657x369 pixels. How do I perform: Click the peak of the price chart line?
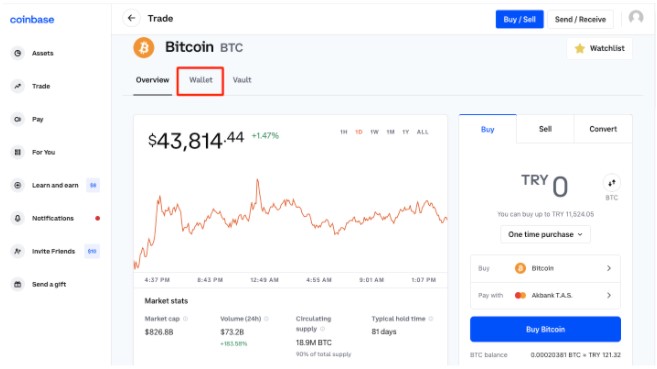(257, 181)
